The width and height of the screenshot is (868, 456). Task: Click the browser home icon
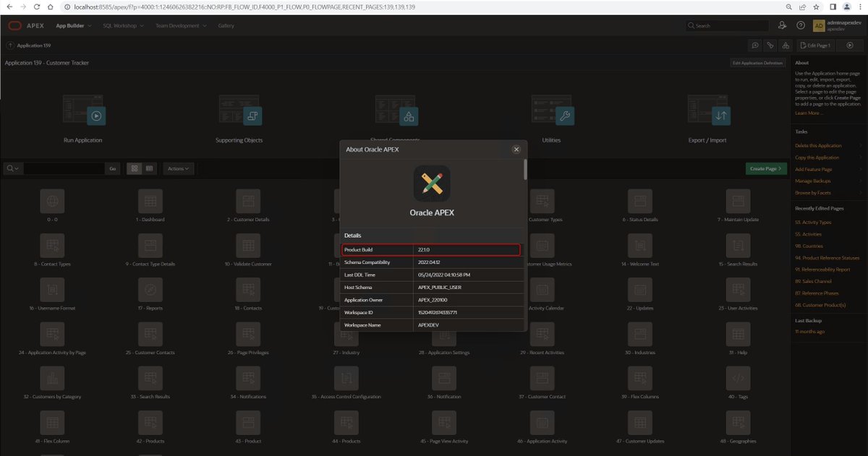(x=50, y=6)
